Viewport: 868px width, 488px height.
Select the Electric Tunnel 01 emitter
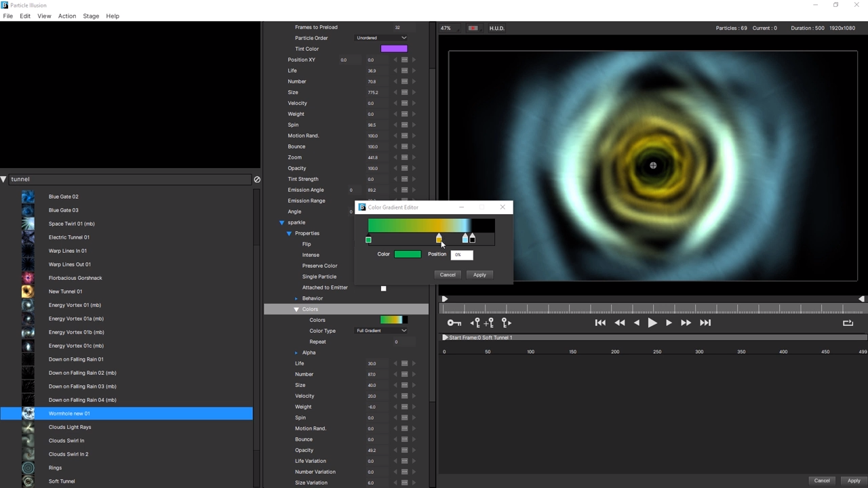click(x=68, y=237)
